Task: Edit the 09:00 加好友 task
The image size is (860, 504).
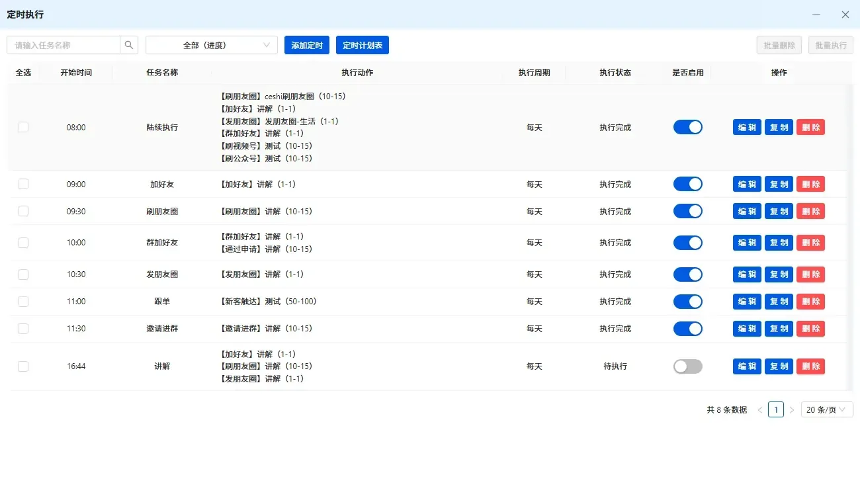Action: point(747,184)
